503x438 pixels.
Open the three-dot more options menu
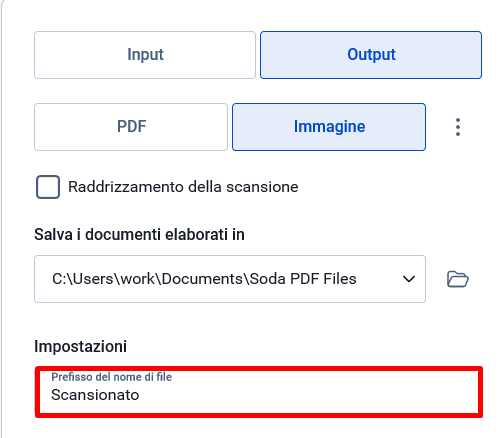pos(458,127)
